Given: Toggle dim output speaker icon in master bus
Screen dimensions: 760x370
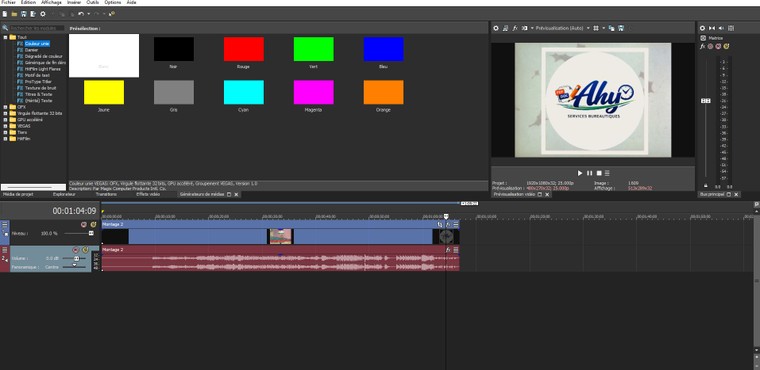Looking at the screenshot, I should click(x=721, y=28).
